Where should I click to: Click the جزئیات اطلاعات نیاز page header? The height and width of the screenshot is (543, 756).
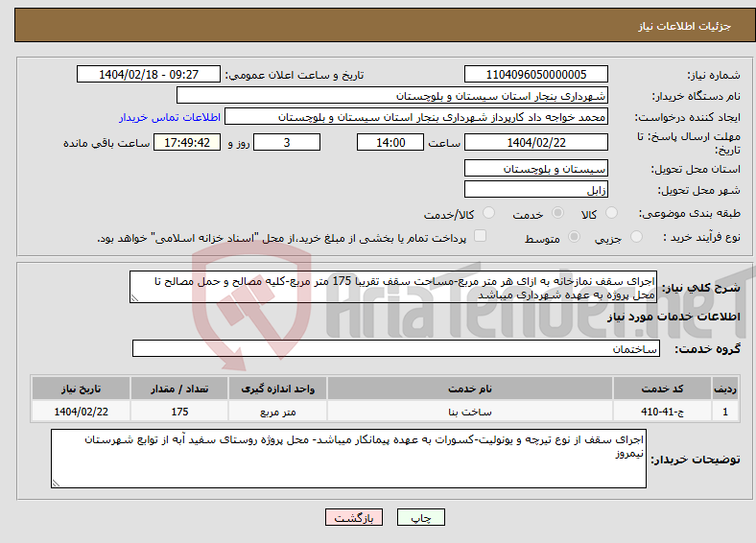[x=685, y=26]
